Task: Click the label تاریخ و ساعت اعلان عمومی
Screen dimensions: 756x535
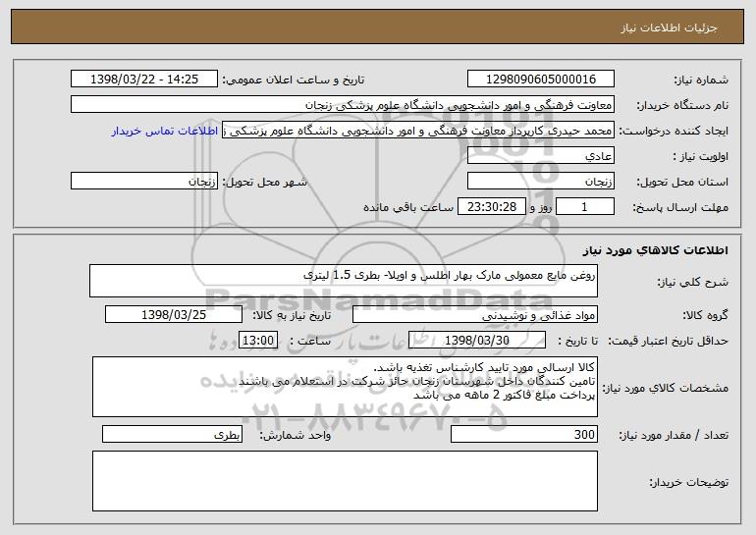Action: (294, 80)
